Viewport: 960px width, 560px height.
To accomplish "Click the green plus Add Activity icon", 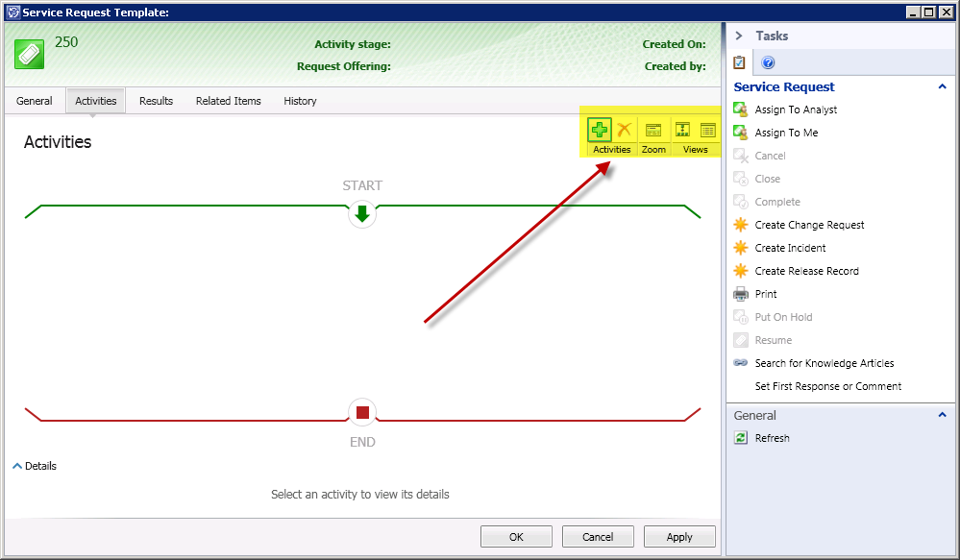I will tap(600, 130).
